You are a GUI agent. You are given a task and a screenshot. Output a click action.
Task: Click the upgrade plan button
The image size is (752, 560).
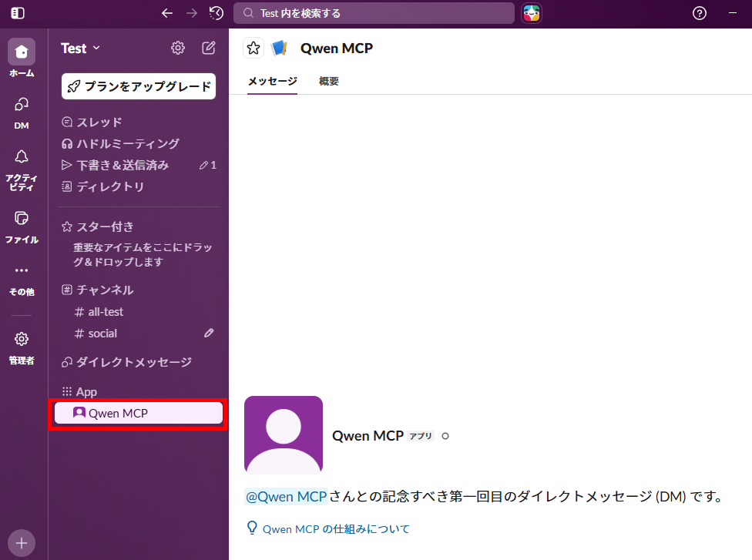tap(139, 86)
